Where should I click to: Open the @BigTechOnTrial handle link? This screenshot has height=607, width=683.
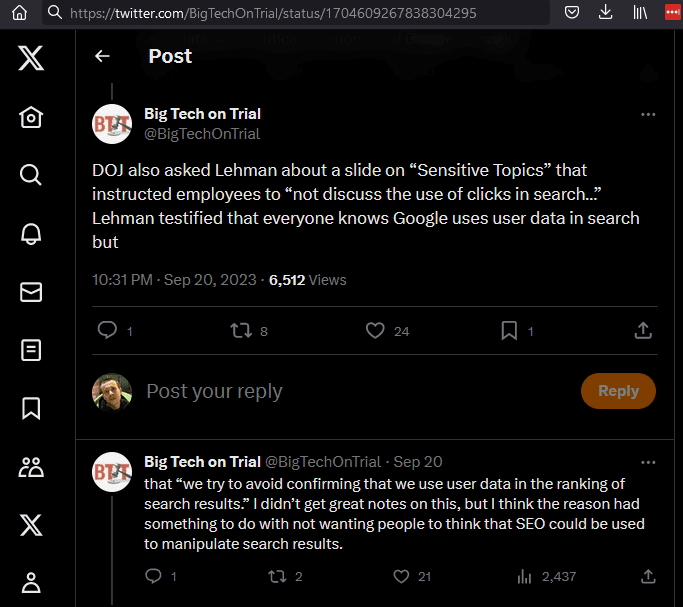[x=202, y=134]
